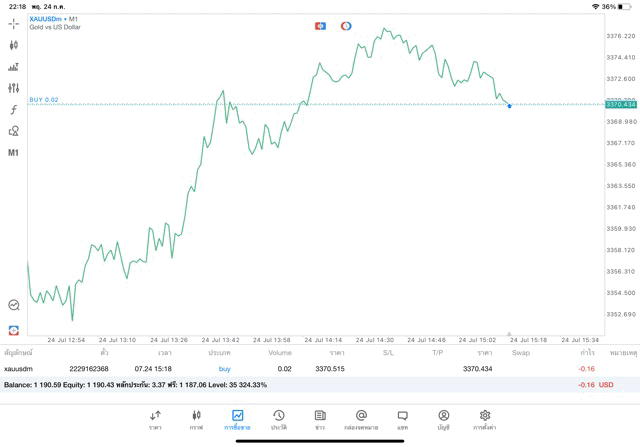Tap the blue-red square icon at sidebar bottom
The height and width of the screenshot is (447, 640).
pyautogui.click(x=14, y=329)
